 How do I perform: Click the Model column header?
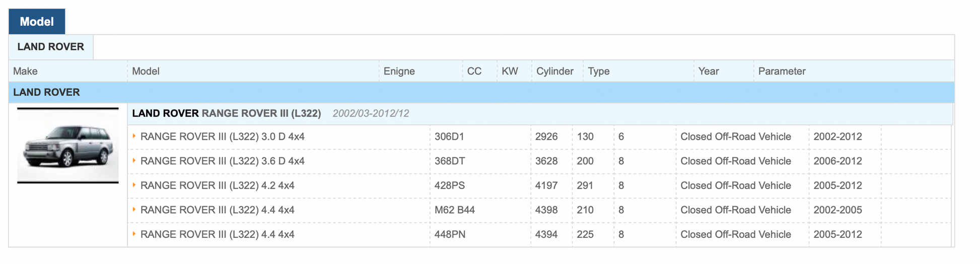tap(146, 71)
